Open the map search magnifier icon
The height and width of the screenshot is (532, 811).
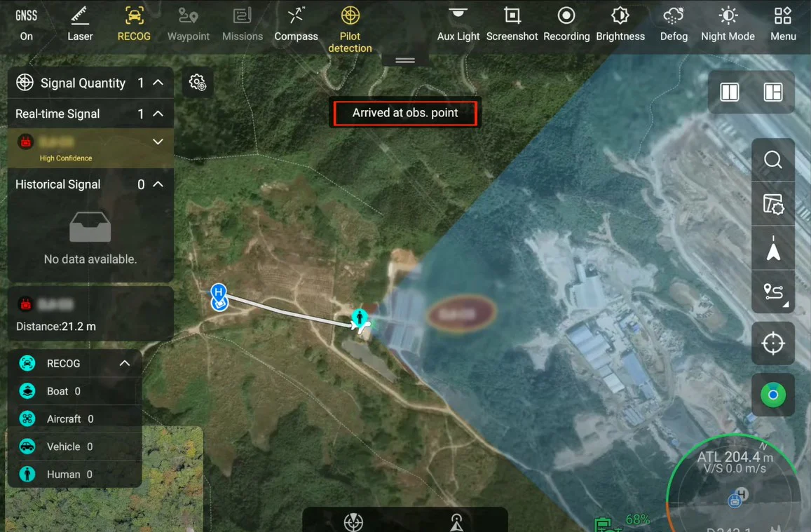click(x=772, y=161)
